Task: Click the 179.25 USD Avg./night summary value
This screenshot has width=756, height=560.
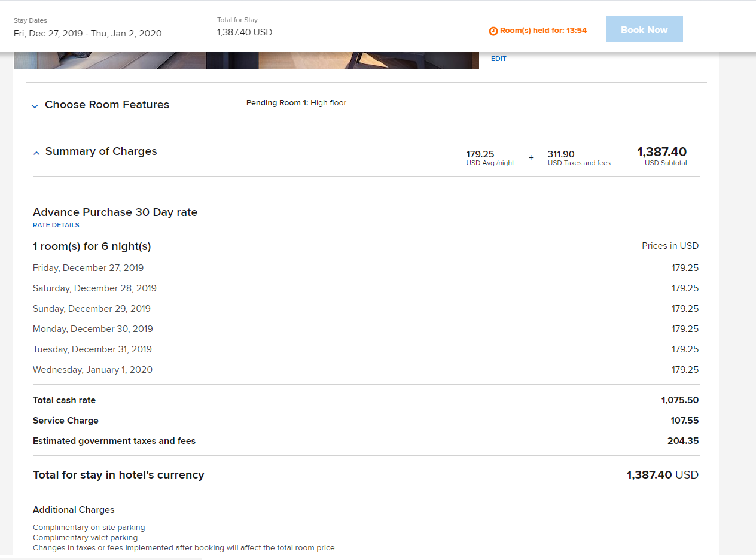Action: (490, 157)
